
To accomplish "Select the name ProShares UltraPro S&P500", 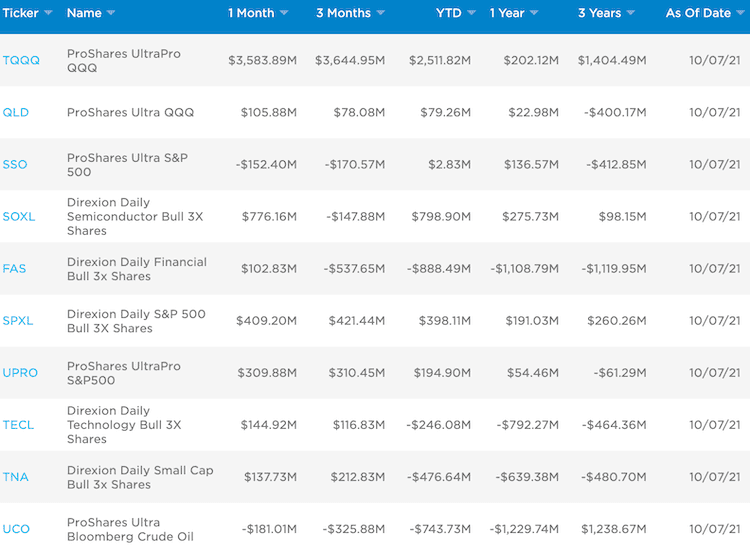I will click(124, 373).
